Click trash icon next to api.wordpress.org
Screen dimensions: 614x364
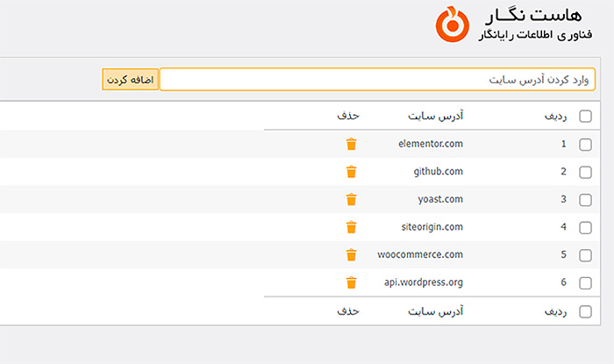click(x=352, y=282)
